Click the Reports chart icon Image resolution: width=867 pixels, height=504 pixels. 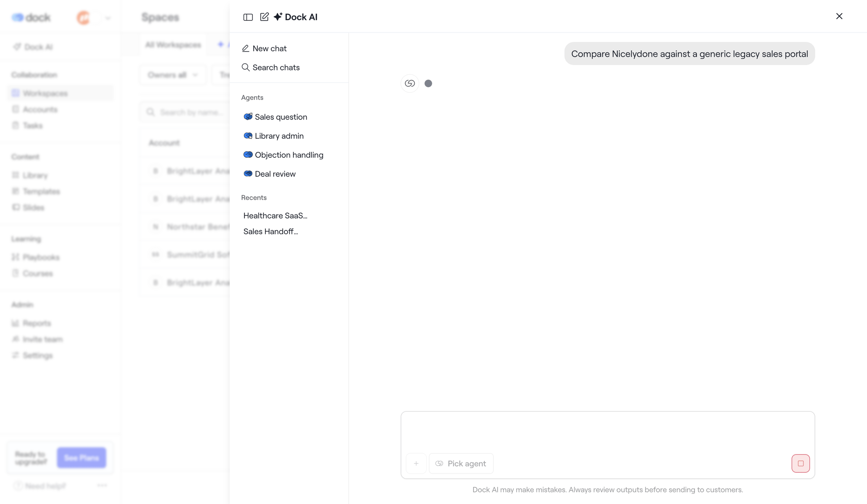point(16,323)
